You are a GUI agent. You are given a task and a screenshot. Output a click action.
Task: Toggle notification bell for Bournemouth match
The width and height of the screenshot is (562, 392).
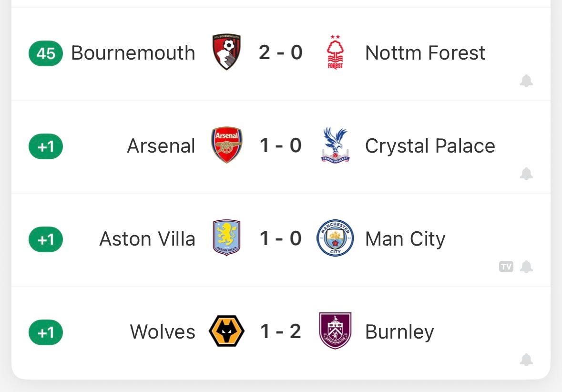(x=526, y=81)
